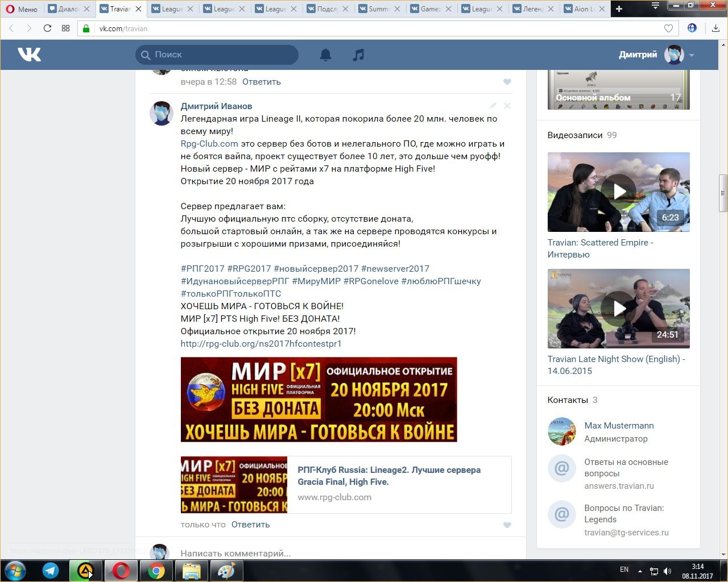Open Windows Explorer from the taskbar
Image resolution: width=728 pixels, height=582 pixels.
[x=192, y=571]
